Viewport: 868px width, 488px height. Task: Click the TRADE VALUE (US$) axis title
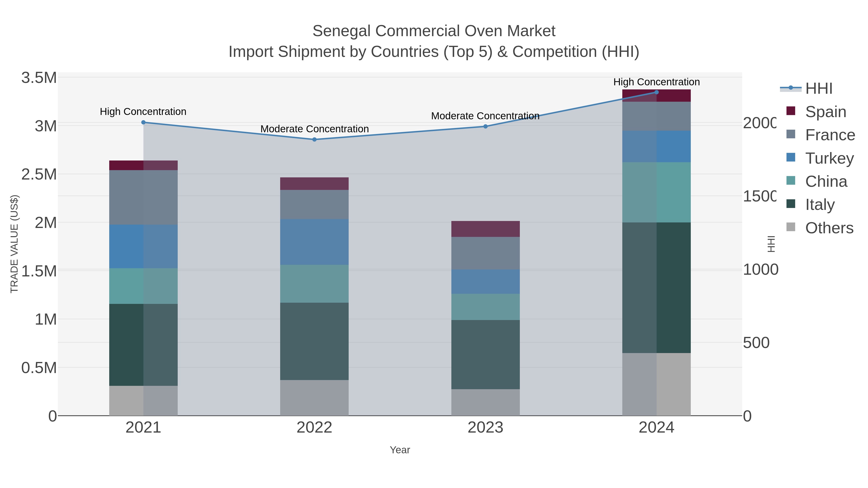[14, 244]
